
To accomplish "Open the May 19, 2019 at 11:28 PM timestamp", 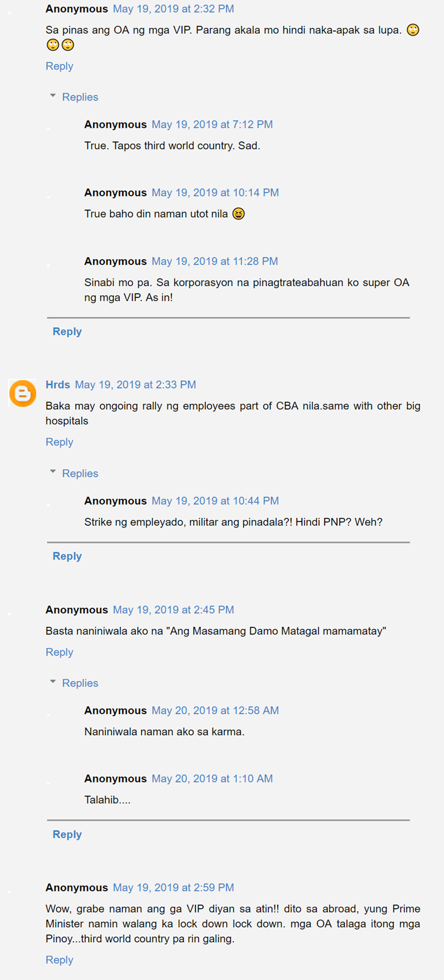I will [215, 261].
